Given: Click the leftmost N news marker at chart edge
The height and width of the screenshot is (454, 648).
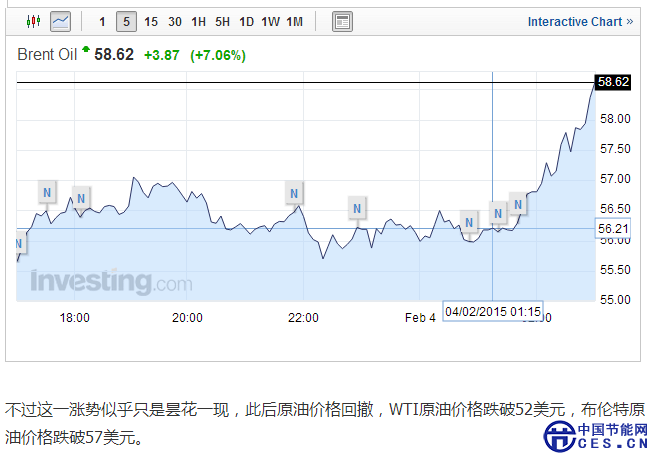Looking at the screenshot, I should 18,242.
